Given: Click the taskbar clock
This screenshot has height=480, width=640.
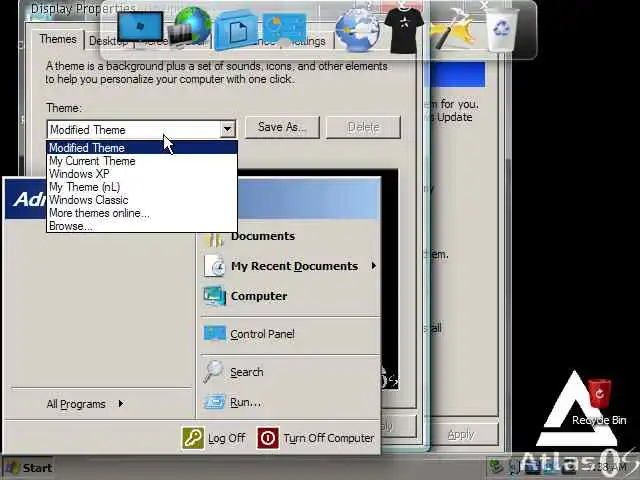Looking at the screenshot, I should pos(610,467).
